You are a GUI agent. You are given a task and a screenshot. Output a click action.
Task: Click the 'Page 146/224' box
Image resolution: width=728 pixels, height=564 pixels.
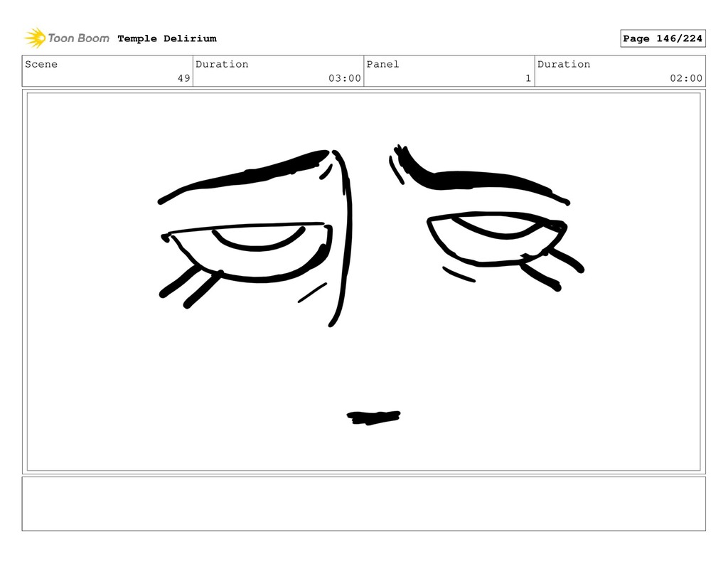point(663,38)
